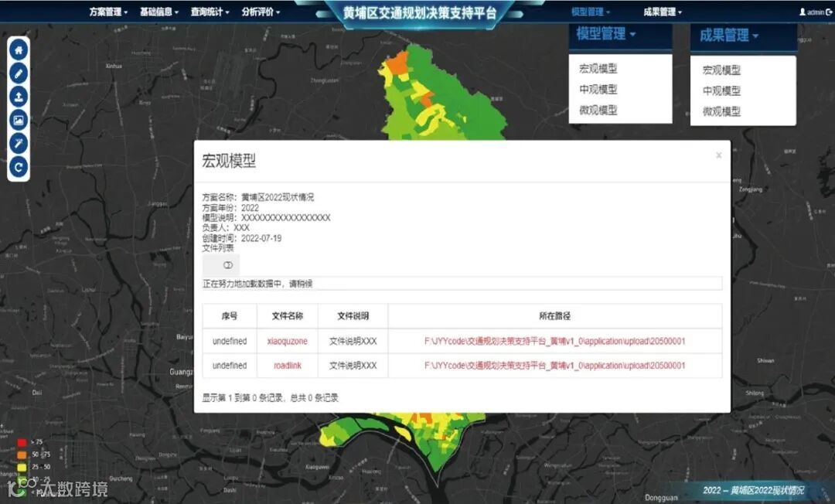Image resolution: width=835 pixels, height=504 pixels.
Task: Expand the small 模型管理 navbar item
Action: tap(591, 12)
